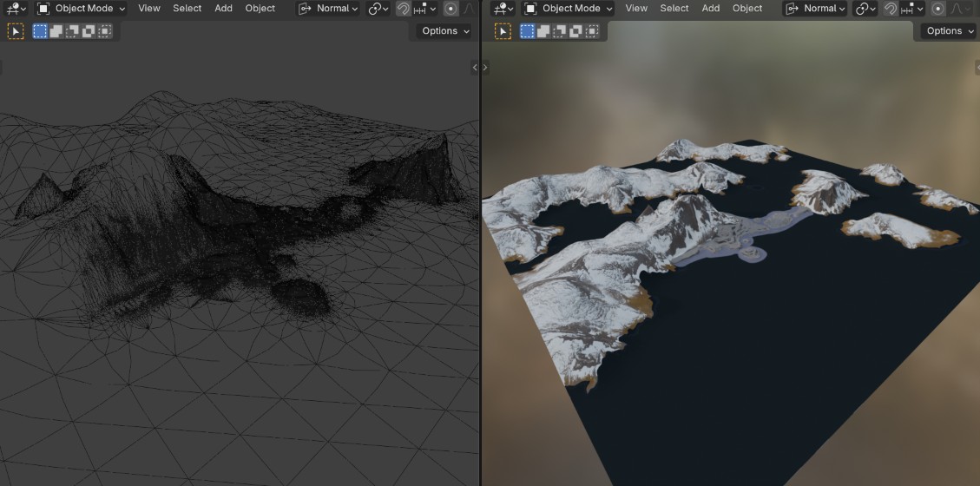
Task: Open the View menu in the wireframe viewport
Action: pos(148,9)
